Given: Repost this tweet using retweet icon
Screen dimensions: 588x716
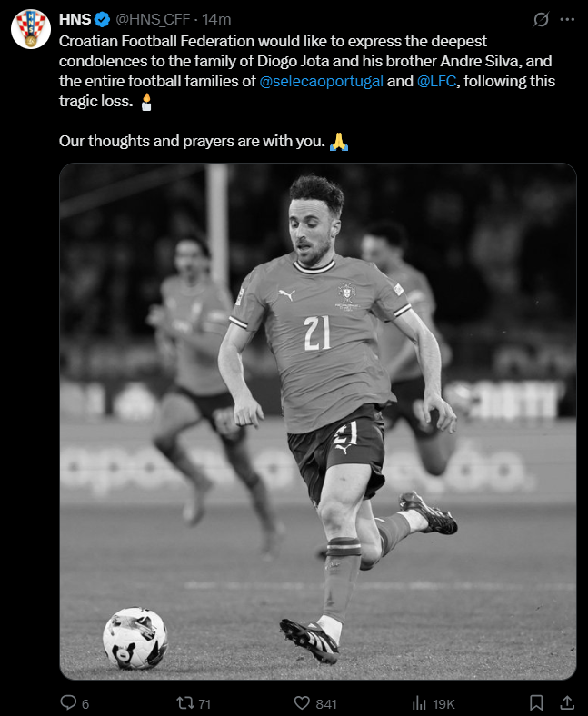Looking at the screenshot, I should (x=185, y=702).
